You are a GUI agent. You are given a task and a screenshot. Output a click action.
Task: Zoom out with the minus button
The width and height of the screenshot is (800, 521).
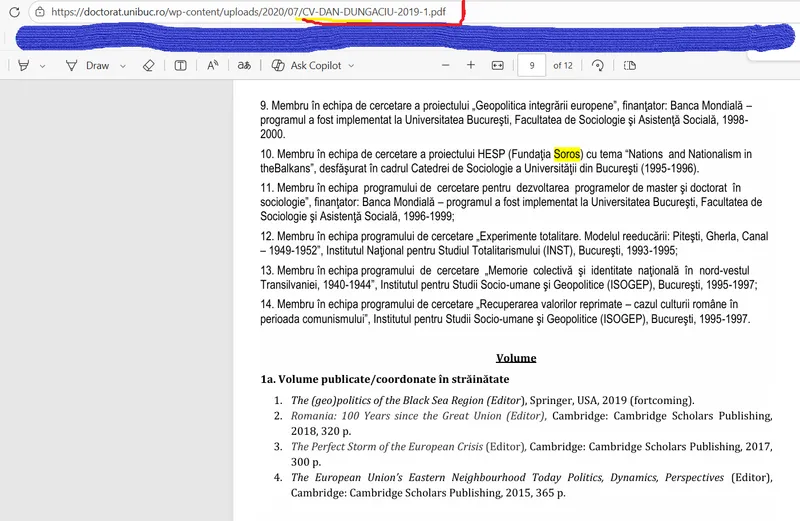pos(446,66)
